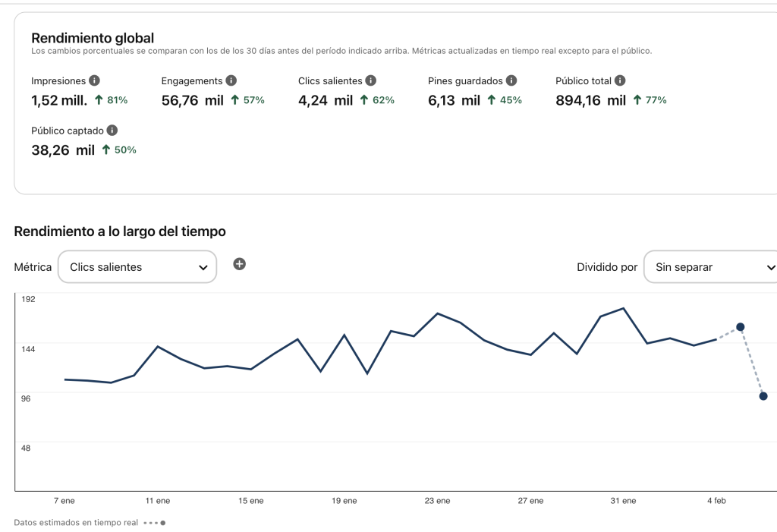Click the Pines guardados 6,13 mil value

click(454, 100)
